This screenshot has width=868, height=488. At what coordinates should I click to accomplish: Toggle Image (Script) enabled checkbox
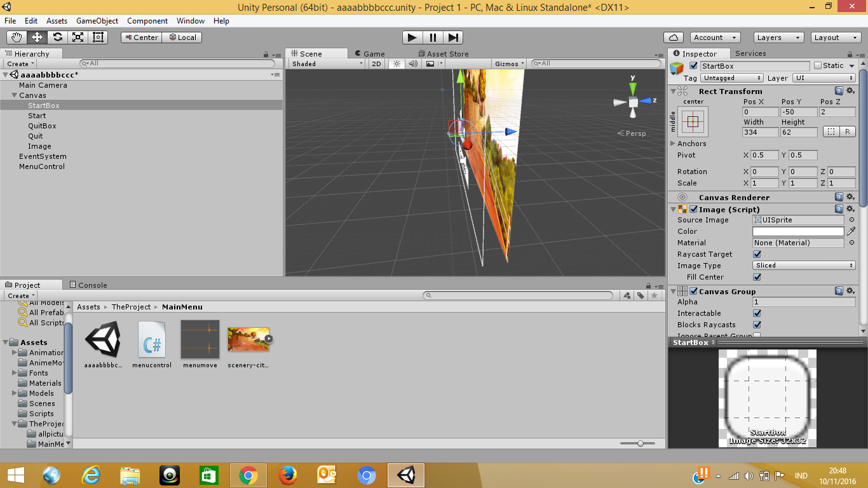click(x=694, y=209)
